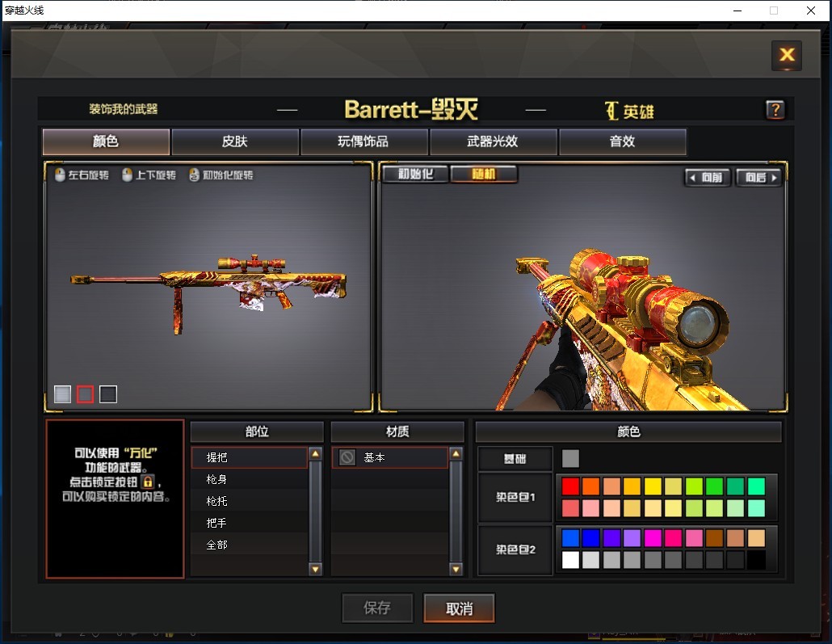Pick the light pink swatch in 染色包1
Image resolution: width=832 pixels, height=644 pixels.
pyautogui.click(x=590, y=508)
